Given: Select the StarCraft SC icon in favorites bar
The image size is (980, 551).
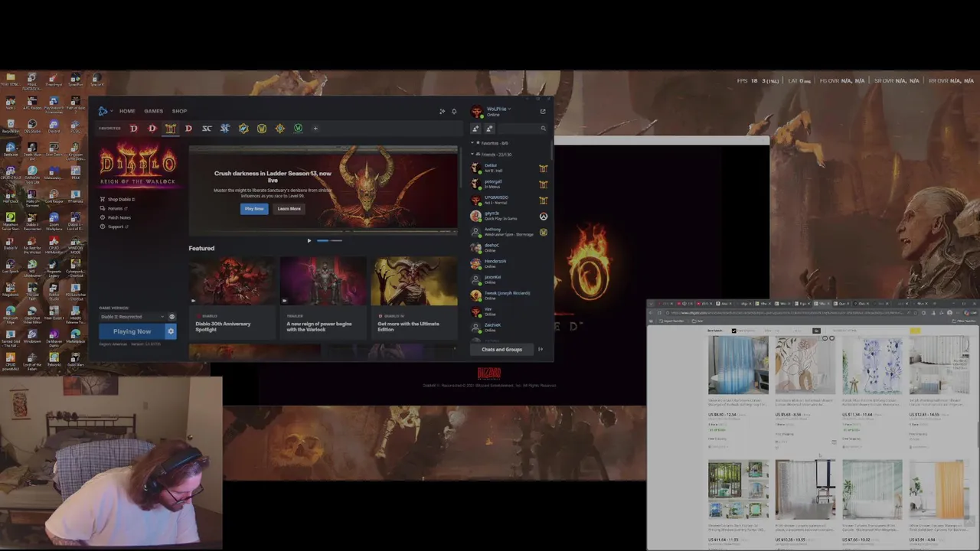Looking at the screenshot, I should click(x=207, y=129).
